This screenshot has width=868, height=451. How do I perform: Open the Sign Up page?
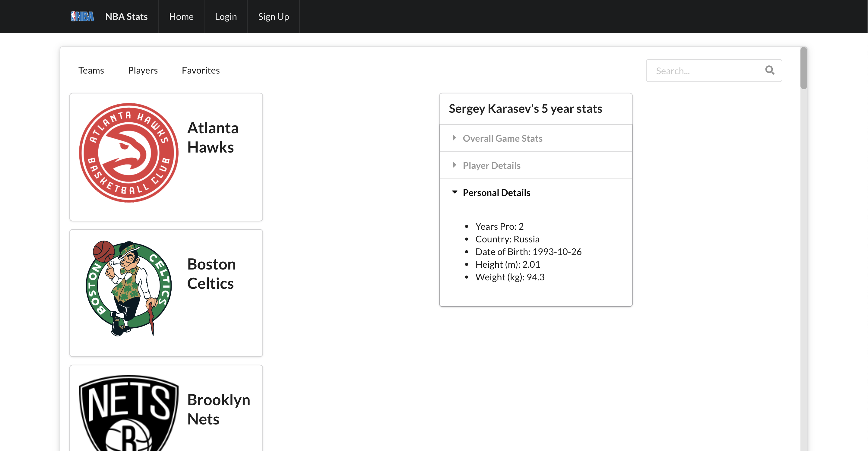click(274, 17)
